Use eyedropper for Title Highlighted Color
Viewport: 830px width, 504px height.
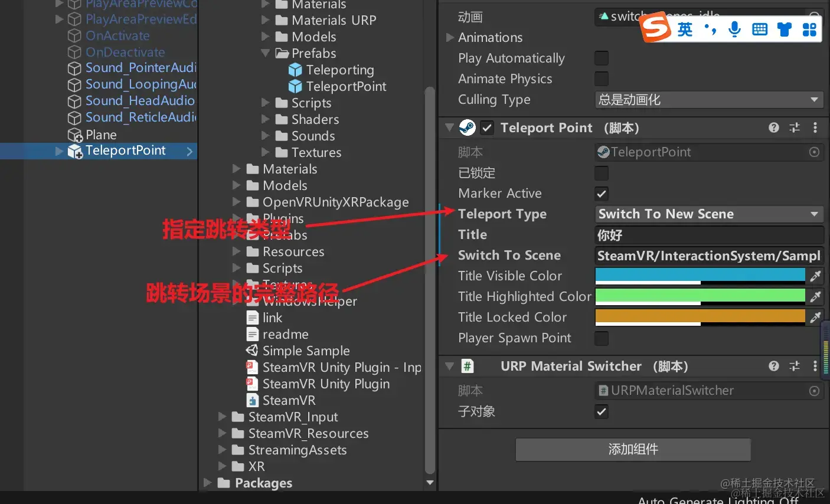tap(815, 296)
